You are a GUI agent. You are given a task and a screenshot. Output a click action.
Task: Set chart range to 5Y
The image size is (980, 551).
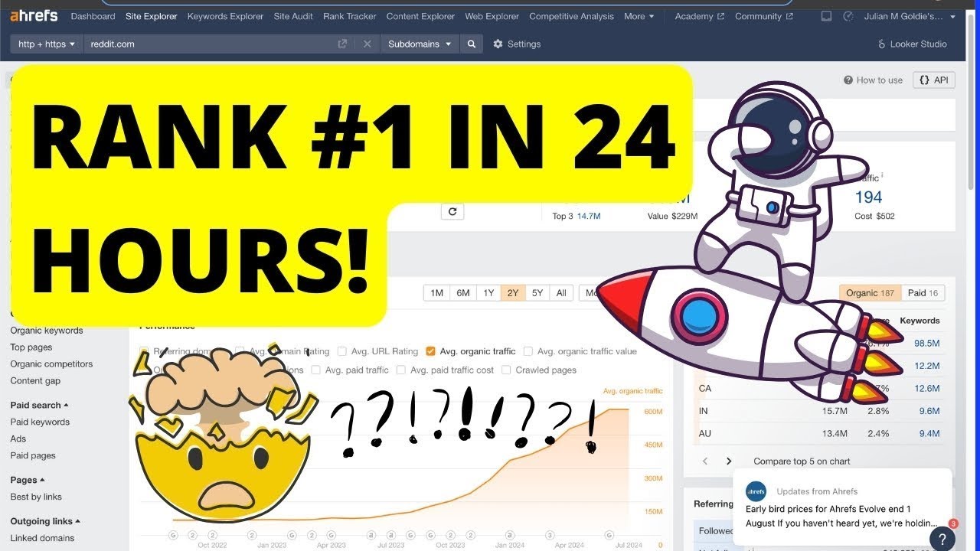(x=537, y=292)
